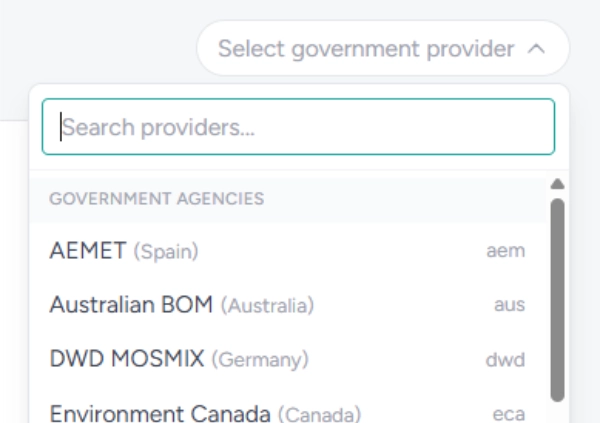Select Environment Canada provider entry
Viewport: 600px width, 423px height.
coord(162,412)
